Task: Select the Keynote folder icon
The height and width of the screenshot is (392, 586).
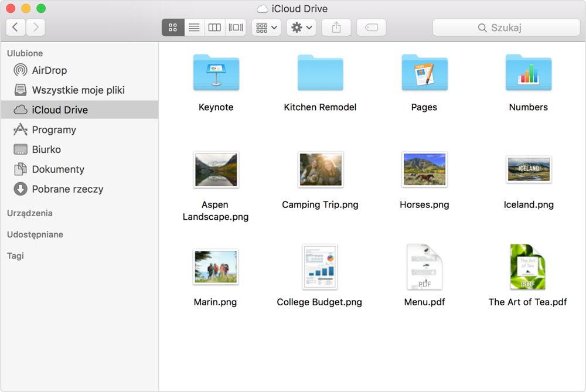Action: pos(216,73)
